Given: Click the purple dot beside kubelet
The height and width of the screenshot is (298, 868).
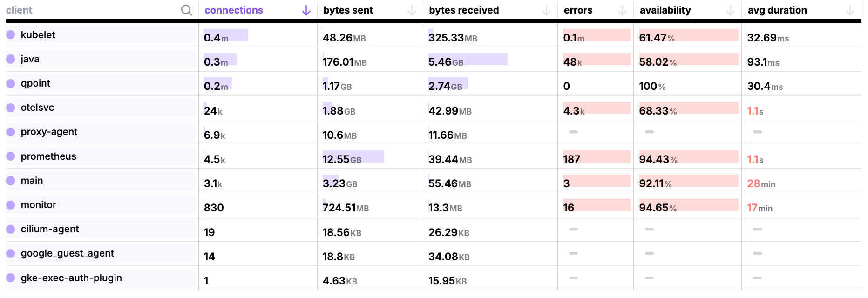Looking at the screenshot, I should click(11, 35).
